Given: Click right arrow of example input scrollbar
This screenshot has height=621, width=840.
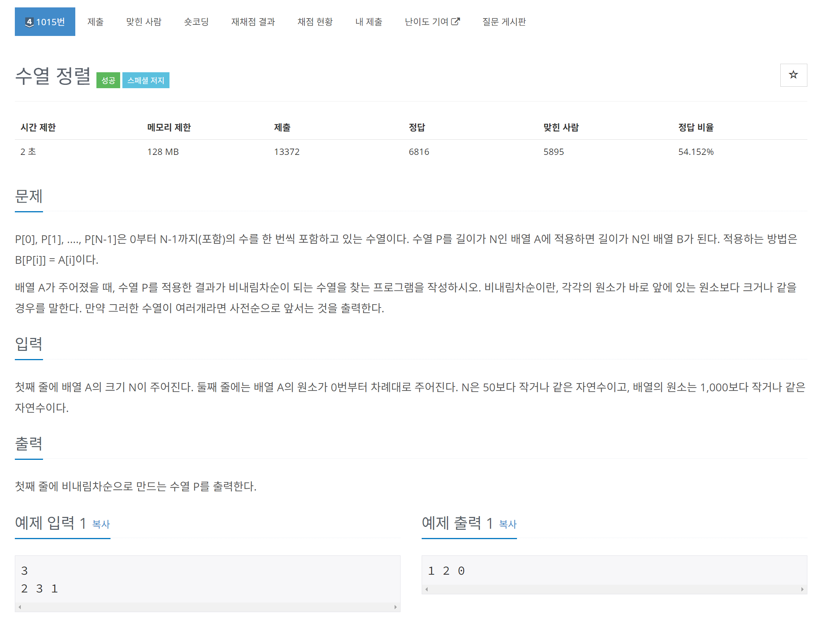Looking at the screenshot, I should click(395, 607).
